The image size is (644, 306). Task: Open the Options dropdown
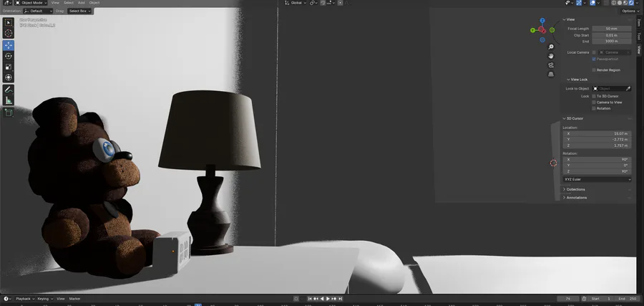click(x=630, y=11)
